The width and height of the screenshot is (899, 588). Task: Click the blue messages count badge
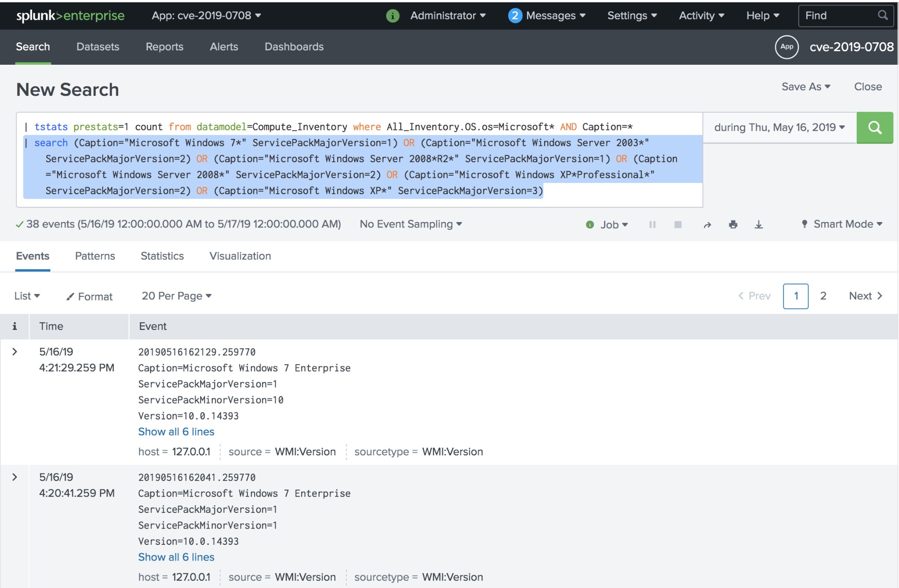[515, 16]
